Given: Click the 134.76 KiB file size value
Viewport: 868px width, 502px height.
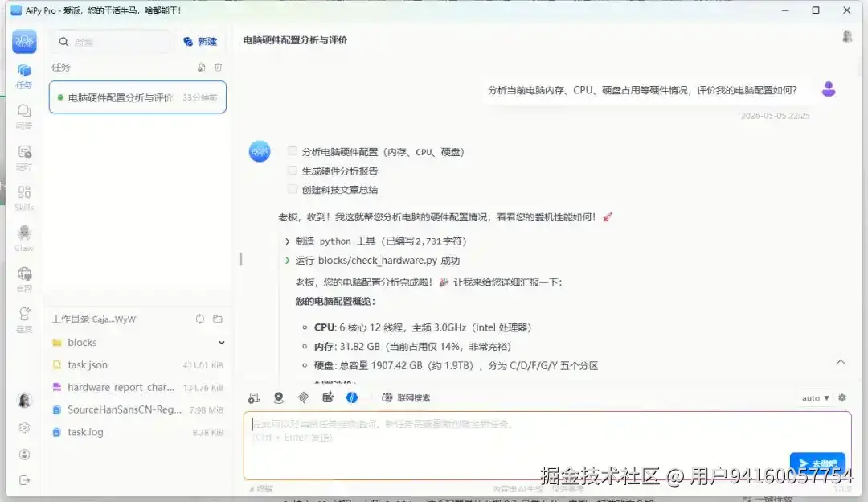Looking at the screenshot, I should point(203,387).
